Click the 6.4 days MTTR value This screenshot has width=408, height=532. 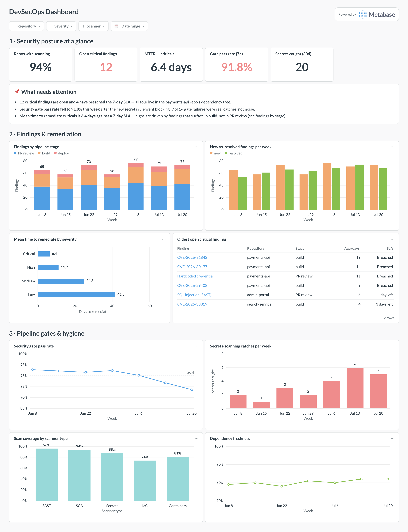pyautogui.click(x=171, y=67)
